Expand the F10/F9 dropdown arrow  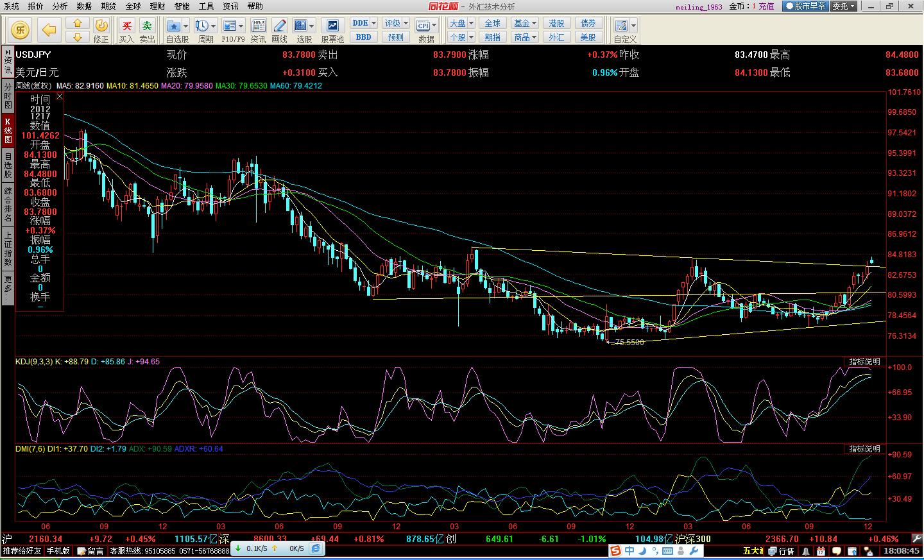241,26
